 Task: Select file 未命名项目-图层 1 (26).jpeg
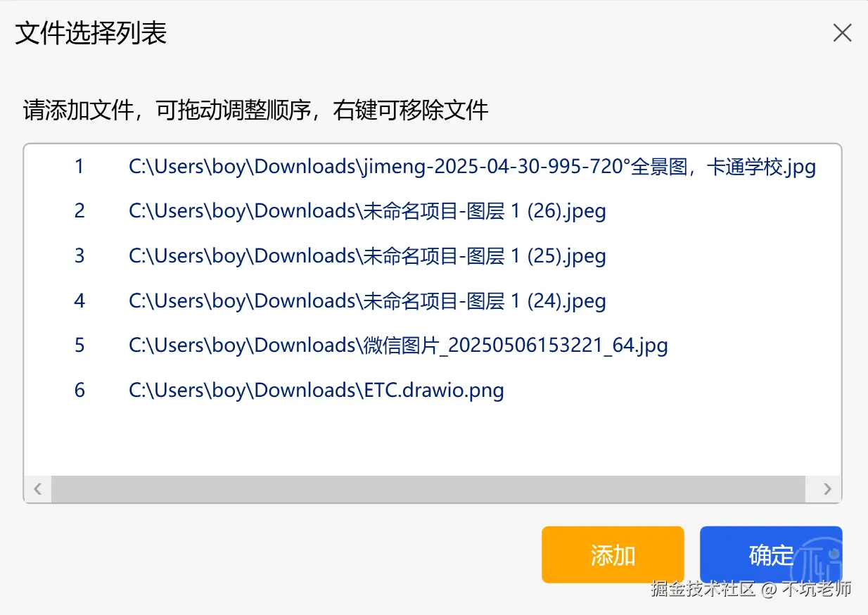tap(433, 211)
